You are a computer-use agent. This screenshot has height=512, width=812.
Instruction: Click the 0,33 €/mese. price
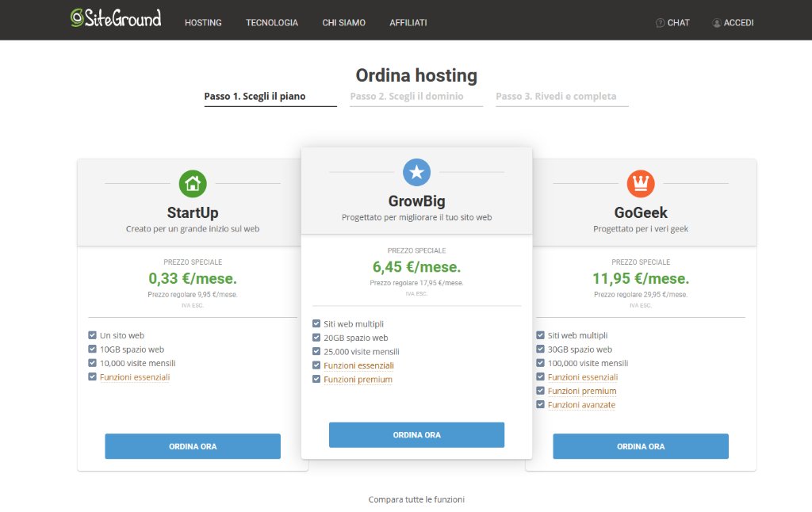coord(193,278)
